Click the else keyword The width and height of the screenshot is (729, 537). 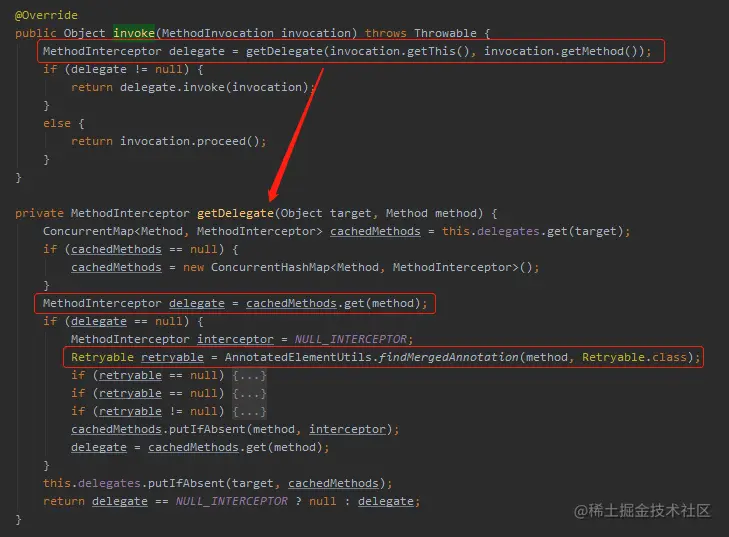click(57, 123)
